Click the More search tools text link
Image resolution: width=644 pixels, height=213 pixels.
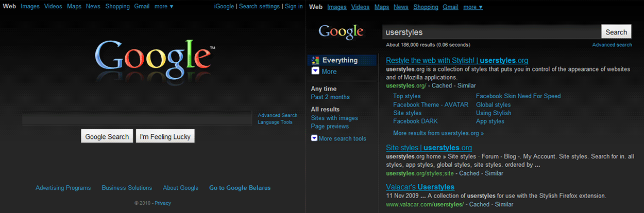point(343,138)
